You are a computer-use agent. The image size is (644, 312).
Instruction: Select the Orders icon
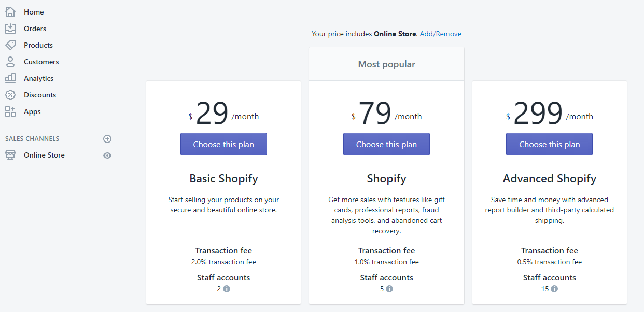(10, 28)
